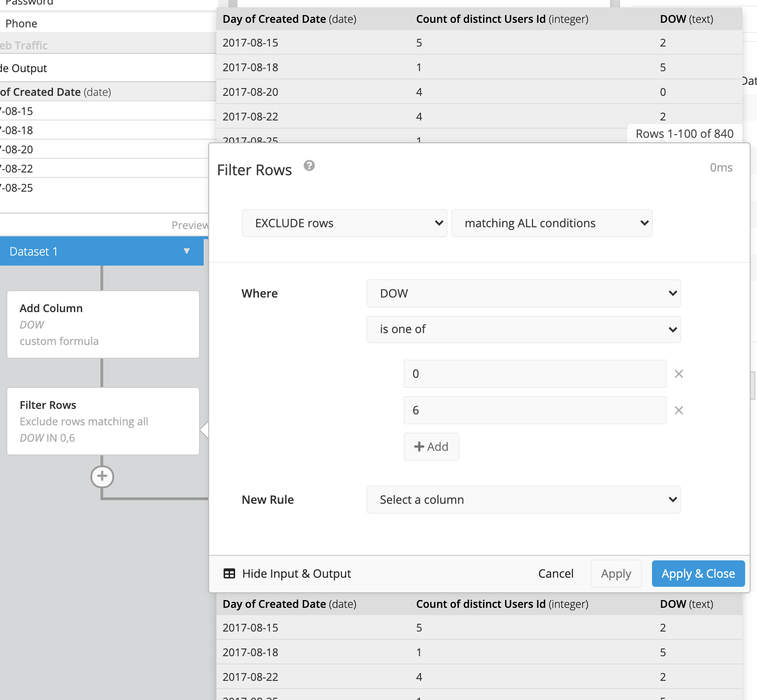Image resolution: width=757 pixels, height=700 pixels.
Task: Click the -08-18 row in left panel
Action: point(108,130)
